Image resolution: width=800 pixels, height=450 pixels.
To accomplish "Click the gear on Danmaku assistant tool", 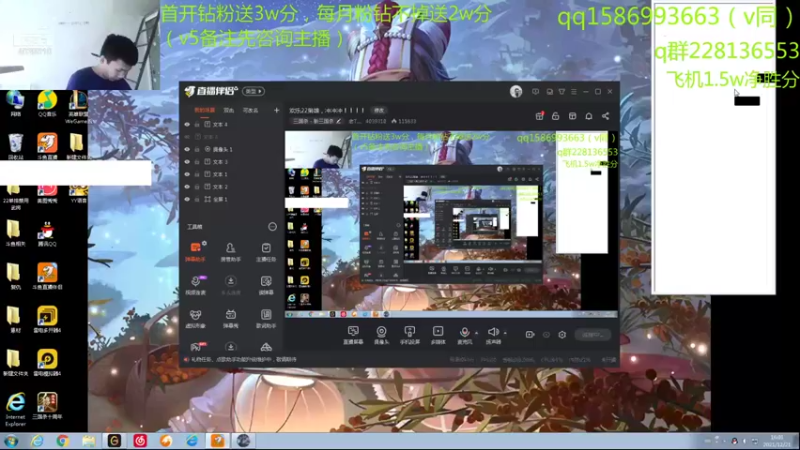I will pyautogui.click(x=204, y=243).
